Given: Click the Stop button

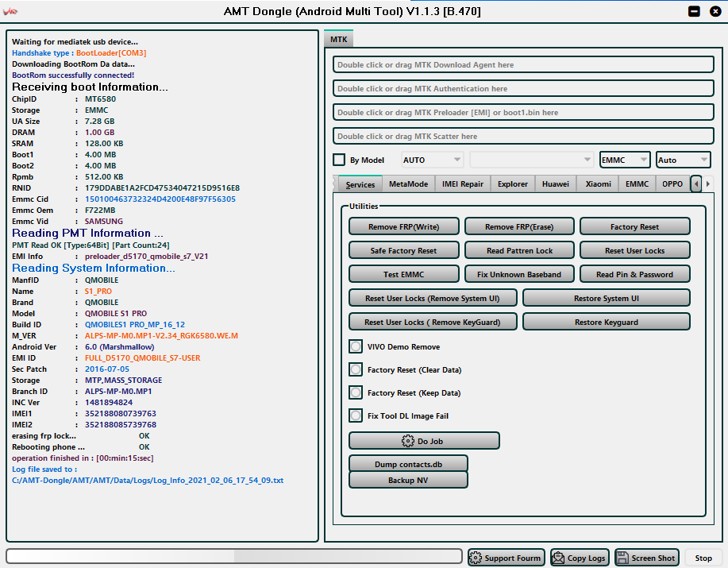Looking at the screenshot, I should (x=703, y=558).
